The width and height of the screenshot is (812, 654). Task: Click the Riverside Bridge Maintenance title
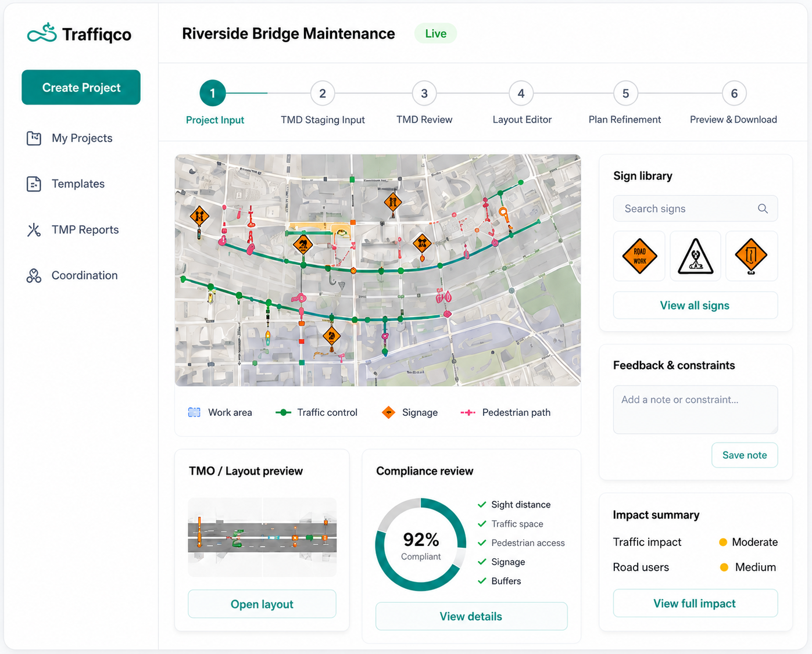(x=288, y=34)
